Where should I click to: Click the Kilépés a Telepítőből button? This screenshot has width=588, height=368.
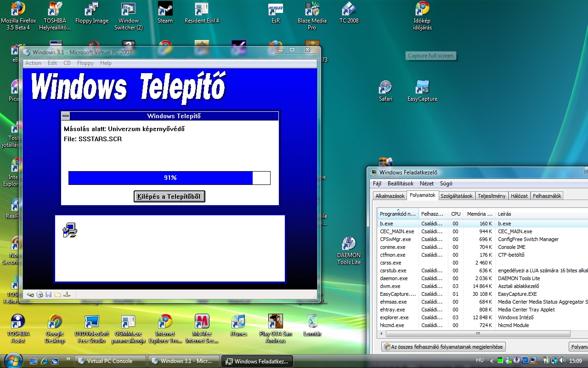tap(170, 196)
